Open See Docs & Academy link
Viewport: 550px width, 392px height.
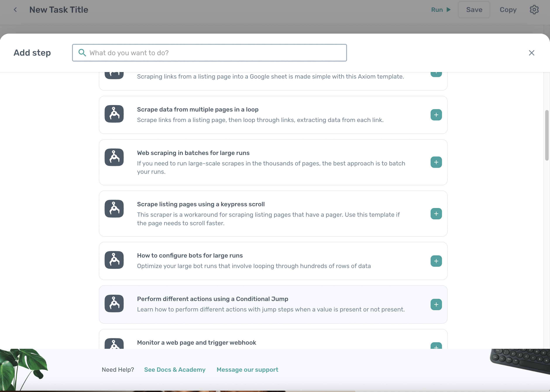pyautogui.click(x=175, y=370)
